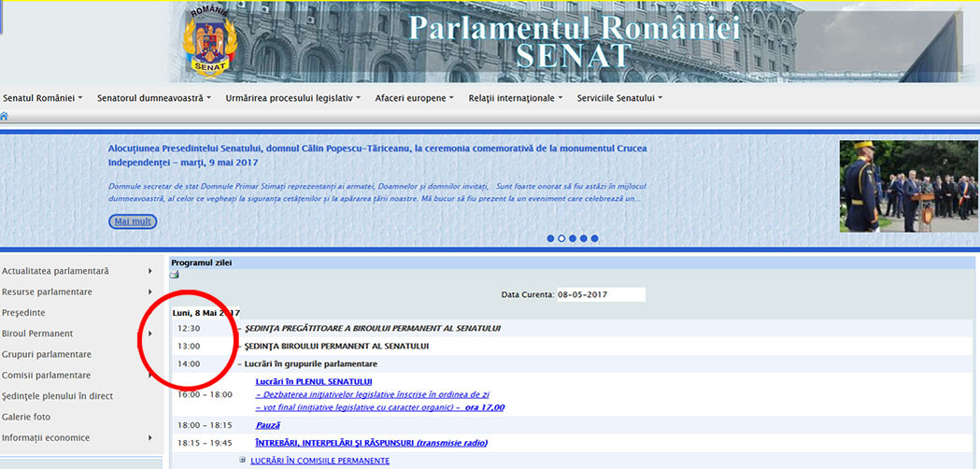This screenshot has height=469, width=980.
Task: Click ȘEDINȚA PREGĂTITOARE A BIROULUI PERMANENT text
Action: pos(373,328)
